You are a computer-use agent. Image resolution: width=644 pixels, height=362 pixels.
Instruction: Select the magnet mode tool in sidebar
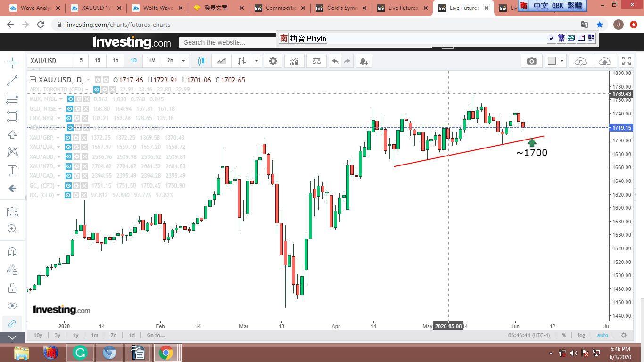pos(12,252)
